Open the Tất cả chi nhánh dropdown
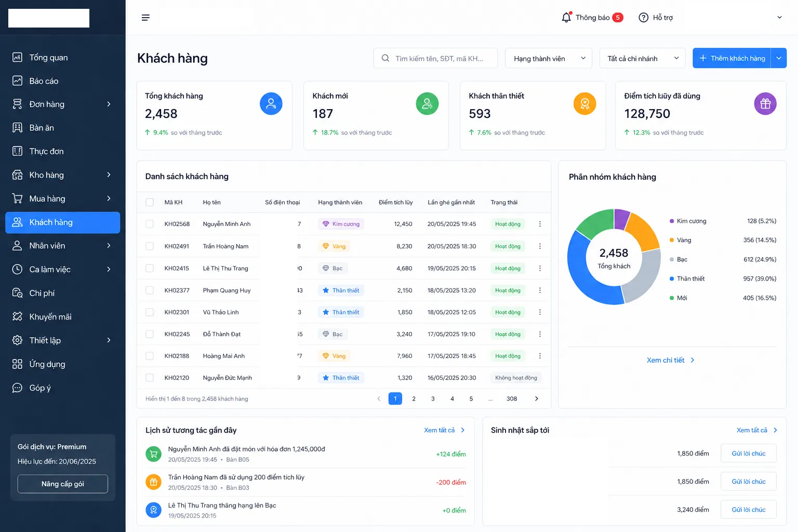This screenshot has width=798, height=532. (643, 58)
